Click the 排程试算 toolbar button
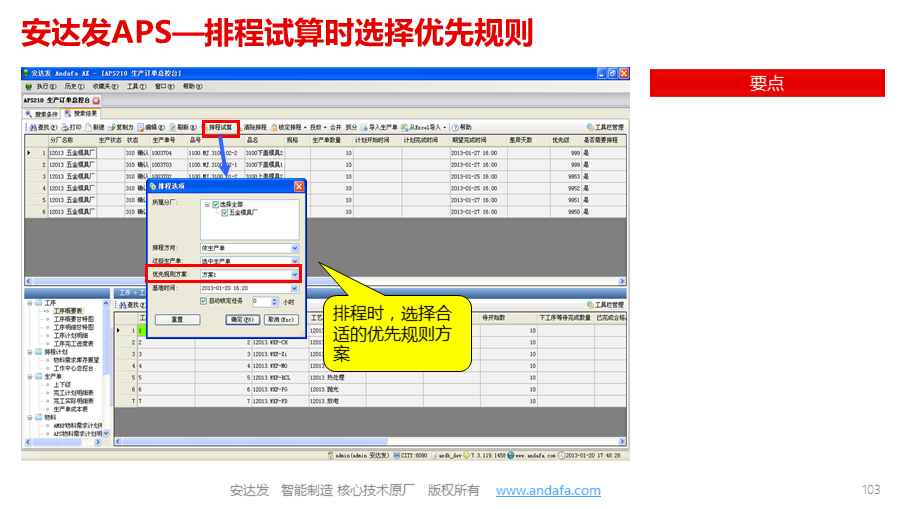 coord(220,128)
